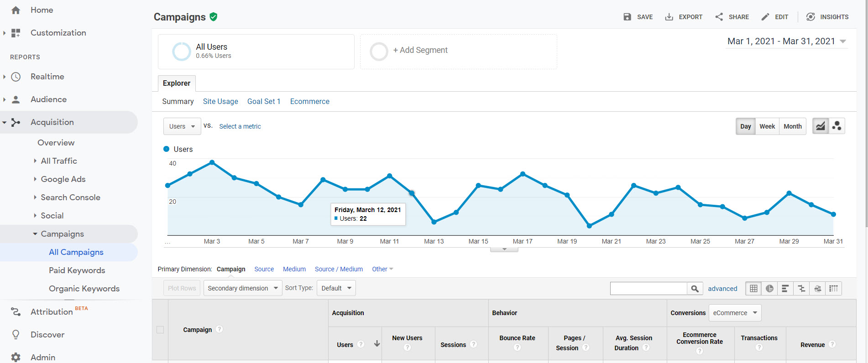Viewport: 868px width, 363px height.
Task: Click the advanced filter link
Action: 722,288
